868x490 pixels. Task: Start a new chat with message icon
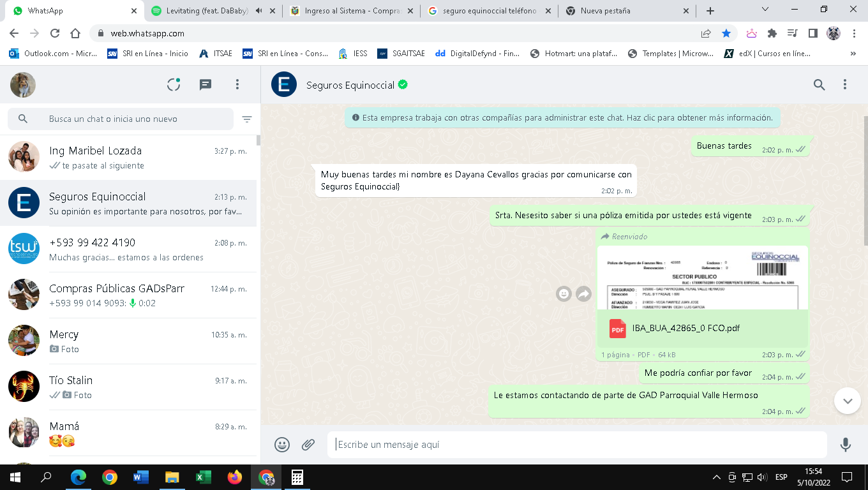point(206,85)
